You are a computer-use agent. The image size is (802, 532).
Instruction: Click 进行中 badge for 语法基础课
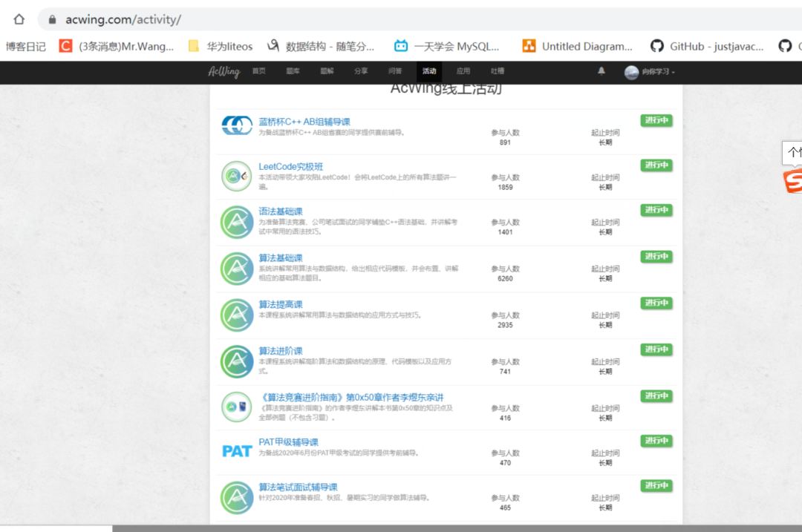click(x=656, y=211)
